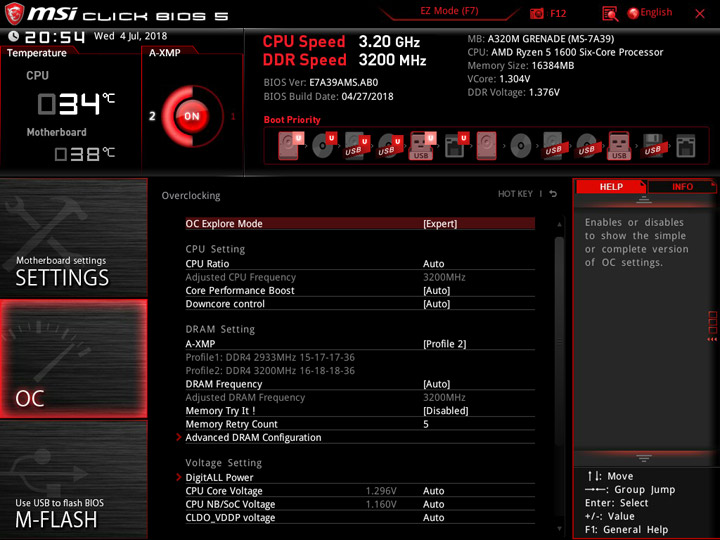Click the date Wed 4 Jul, 2018

(130, 36)
